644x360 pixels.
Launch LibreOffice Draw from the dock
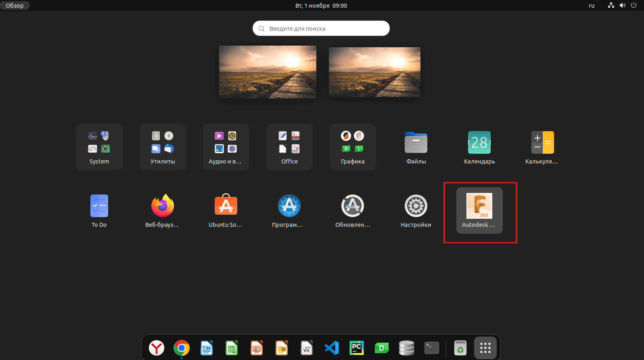point(282,348)
